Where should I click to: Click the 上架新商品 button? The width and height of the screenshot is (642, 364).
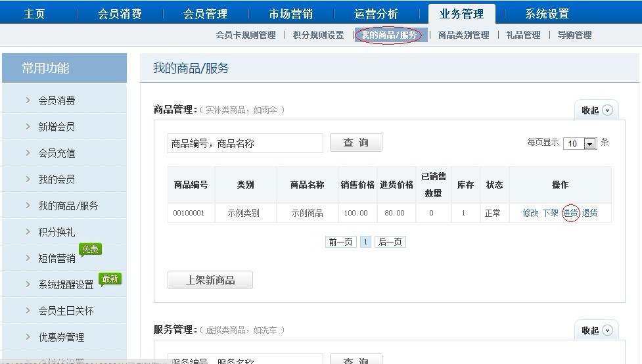pyautogui.click(x=210, y=281)
